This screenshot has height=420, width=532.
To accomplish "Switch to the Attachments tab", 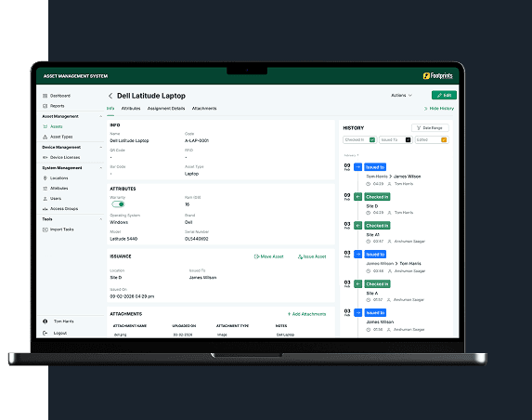I will click(x=204, y=109).
